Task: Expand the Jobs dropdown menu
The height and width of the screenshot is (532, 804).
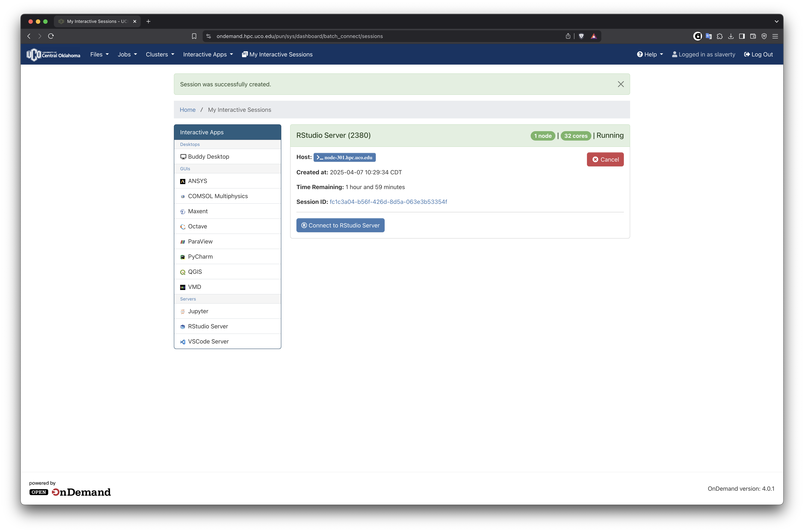Action: 127,55
